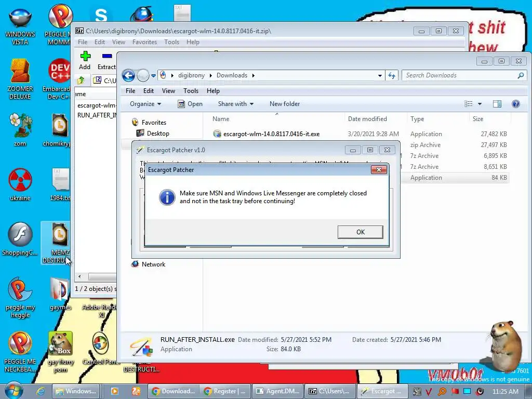The image size is (532, 399).
Task: Toggle the preview pane
Action: (497, 104)
